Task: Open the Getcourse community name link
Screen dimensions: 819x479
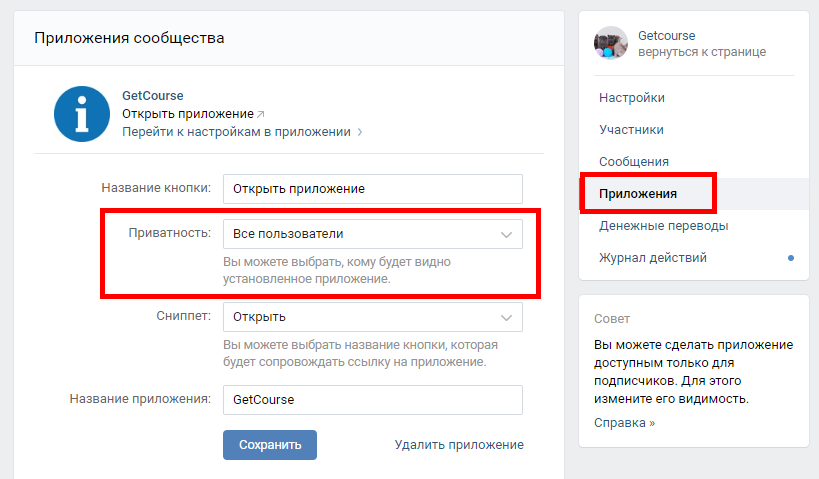Action: [666, 36]
